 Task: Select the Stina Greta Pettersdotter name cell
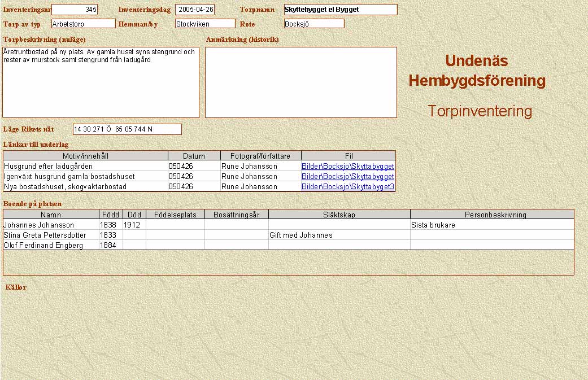point(51,235)
